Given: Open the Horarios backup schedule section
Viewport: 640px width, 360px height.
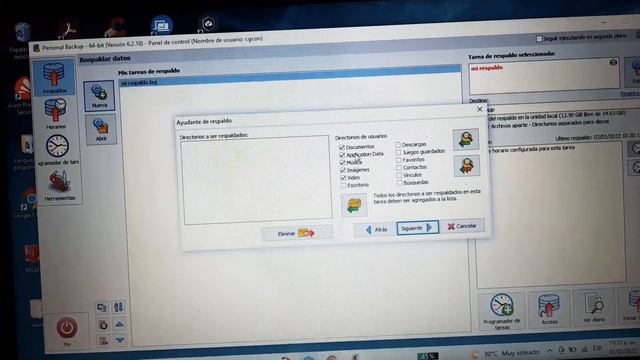Looking at the screenshot, I should [x=56, y=114].
